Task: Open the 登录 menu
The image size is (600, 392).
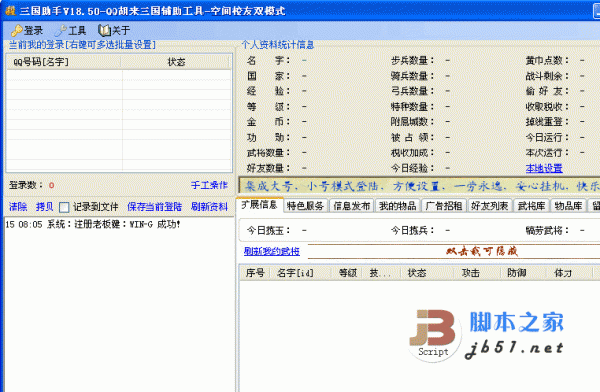Action: tap(27, 30)
